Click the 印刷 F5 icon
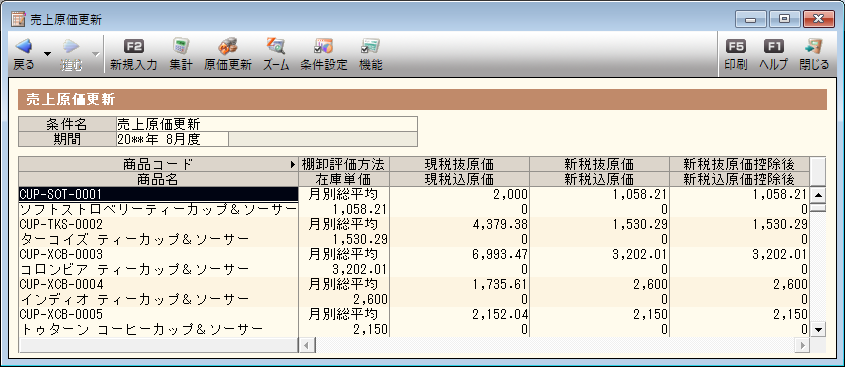This screenshot has width=845, height=367. [x=736, y=46]
